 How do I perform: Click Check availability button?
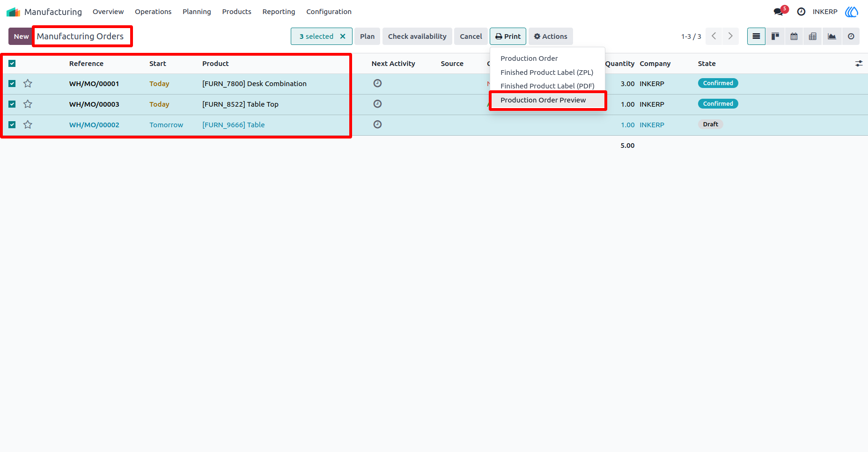coord(417,36)
